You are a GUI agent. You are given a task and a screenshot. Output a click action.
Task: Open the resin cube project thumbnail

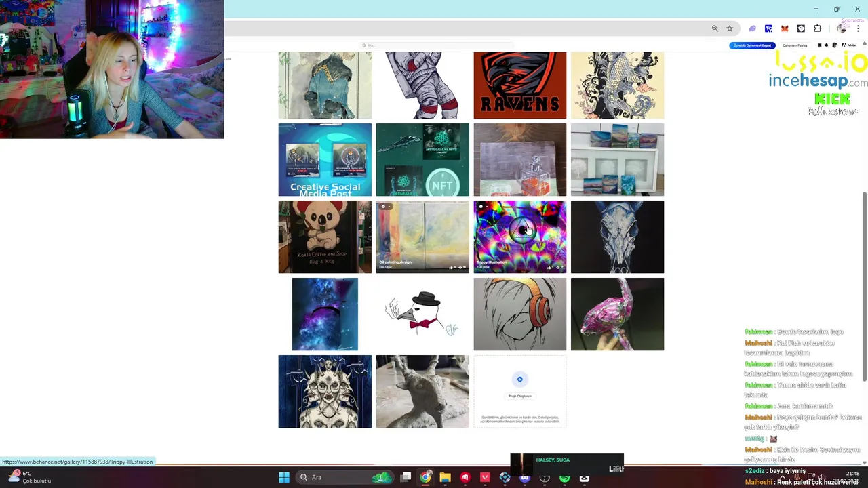pyautogui.click(x=519, y=159)
